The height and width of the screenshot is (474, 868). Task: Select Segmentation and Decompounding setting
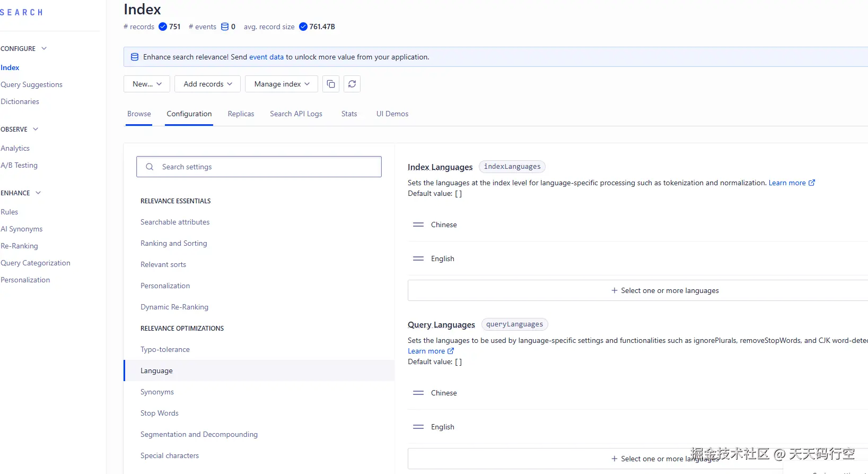[199, 434]
